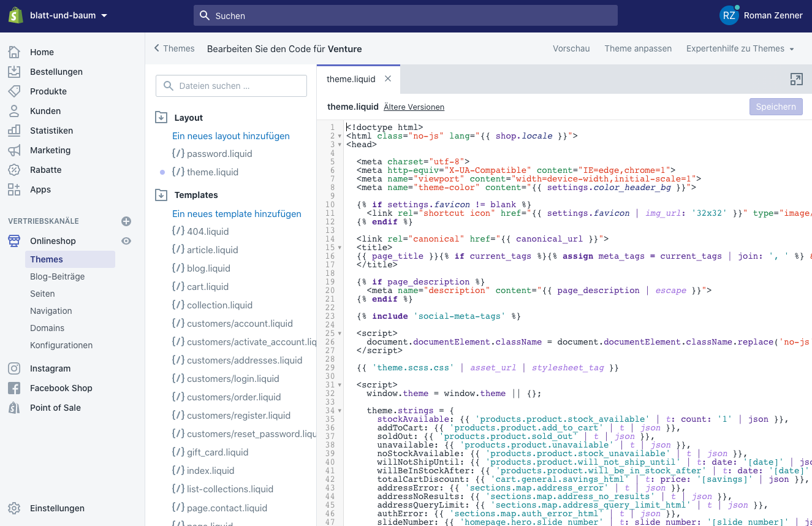The width and height of the screenshot is (812, 526).
Task: Open Domains in sidebar
Action: pos(47,328)
